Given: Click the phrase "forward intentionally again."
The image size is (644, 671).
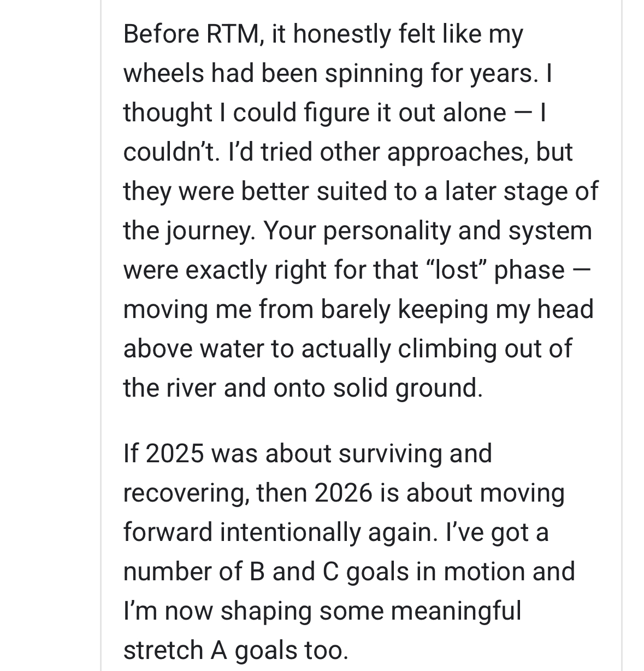Looking at the screenshot, I should 280,532.
